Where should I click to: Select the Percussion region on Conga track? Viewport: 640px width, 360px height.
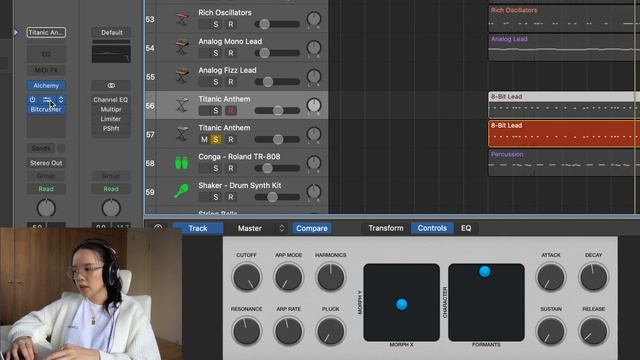tap(564, 163)
